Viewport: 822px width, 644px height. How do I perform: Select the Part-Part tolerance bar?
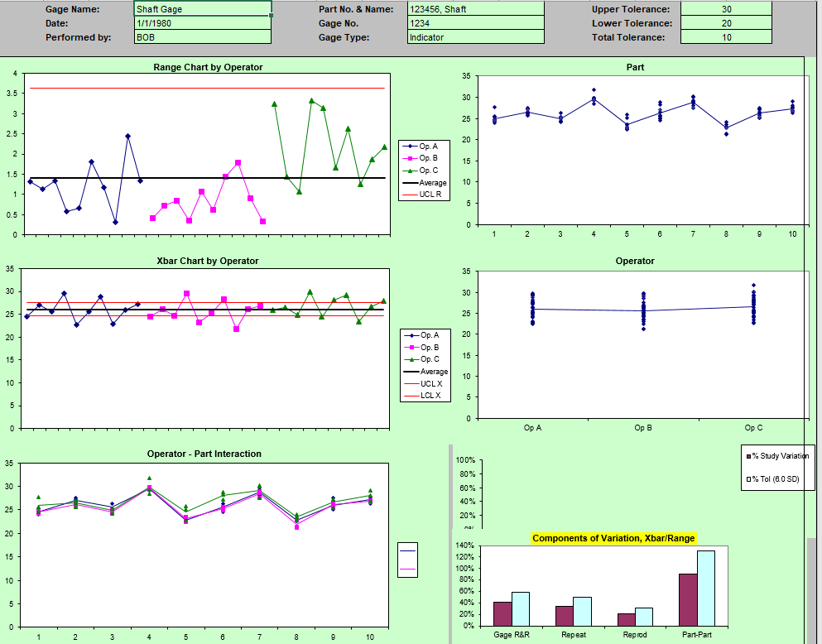click(705, 588)
